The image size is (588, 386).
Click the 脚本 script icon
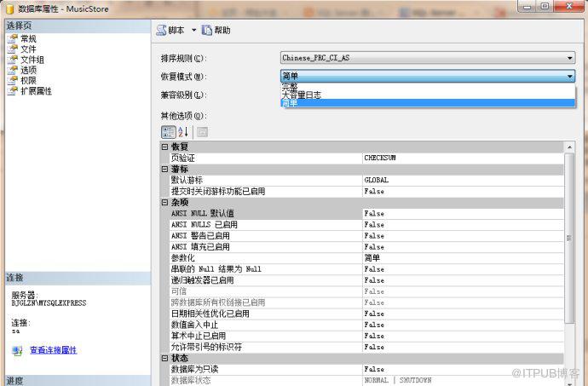[x=161, y=30]
